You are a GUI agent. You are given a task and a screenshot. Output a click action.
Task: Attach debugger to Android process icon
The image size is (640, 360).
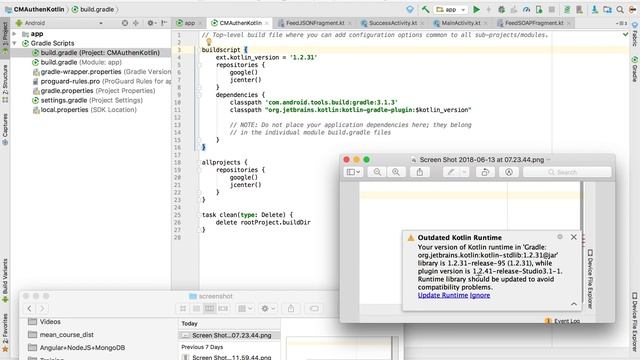pyautogui.click(x=539, y=9)
